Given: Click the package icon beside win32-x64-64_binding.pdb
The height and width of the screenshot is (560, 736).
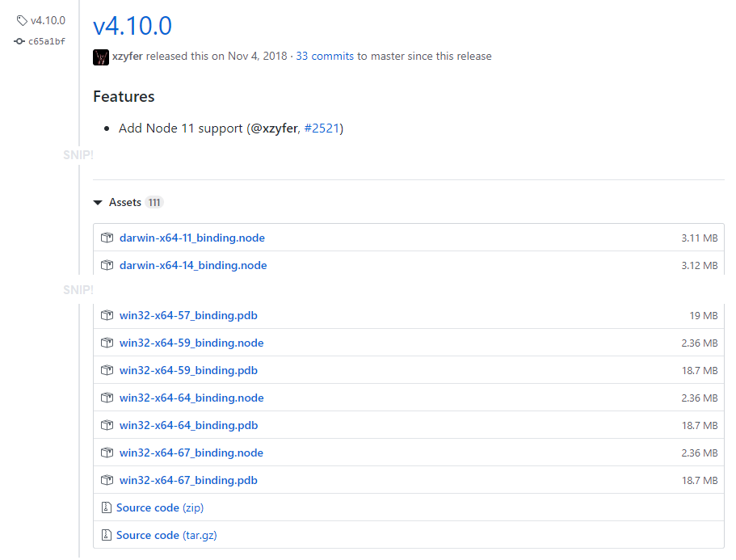Looking at the screenshot, I should point(107,425).
